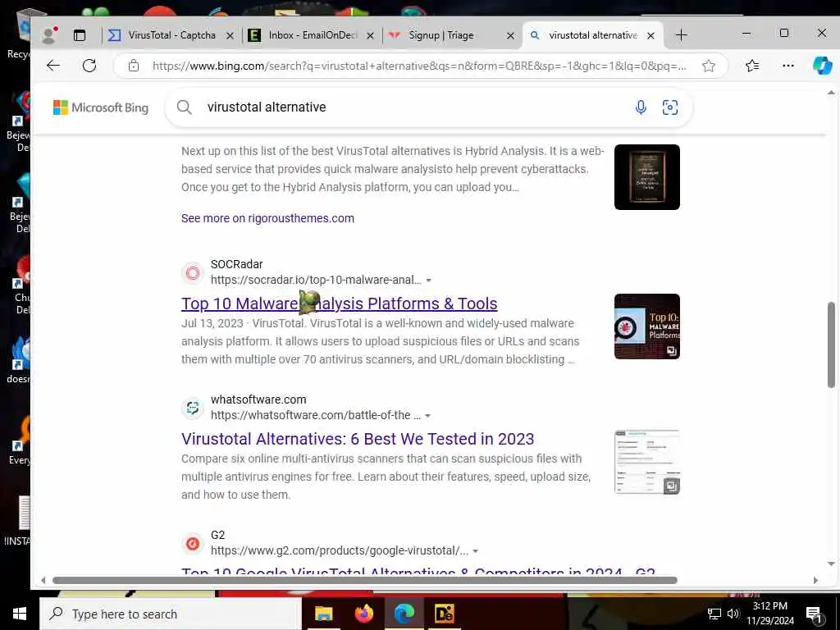Click the scroll right arrow
This screenshot has width=840, height=630.
coord(815,580)
